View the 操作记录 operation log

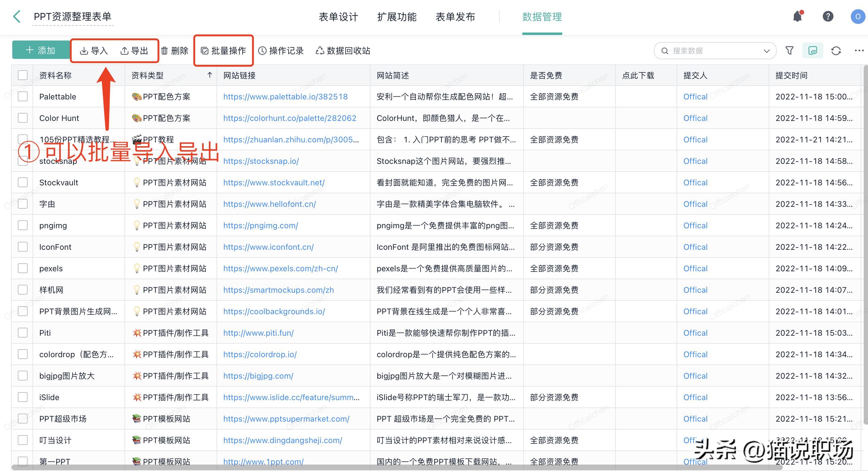click(x=281, y=51)
